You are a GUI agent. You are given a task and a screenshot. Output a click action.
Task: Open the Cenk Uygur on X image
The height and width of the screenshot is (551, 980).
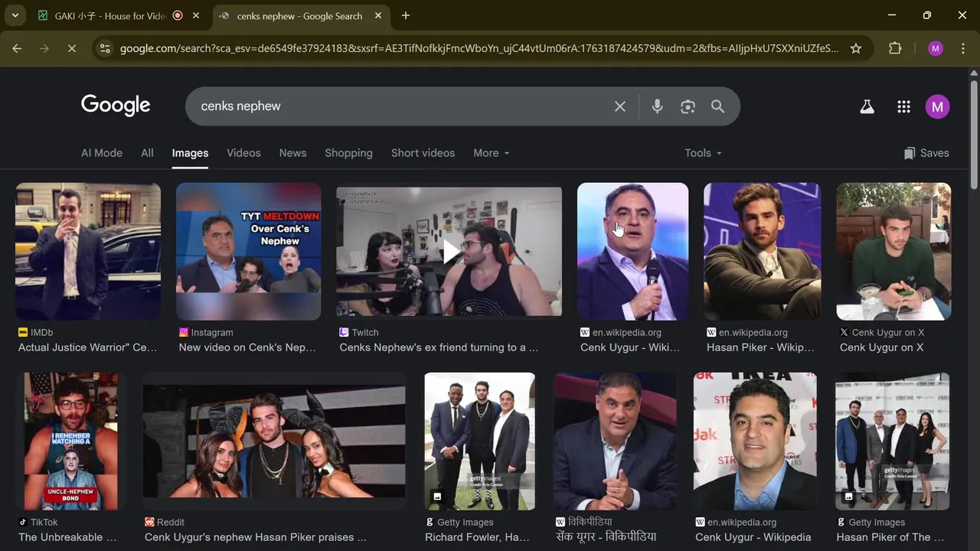(893, 251)
